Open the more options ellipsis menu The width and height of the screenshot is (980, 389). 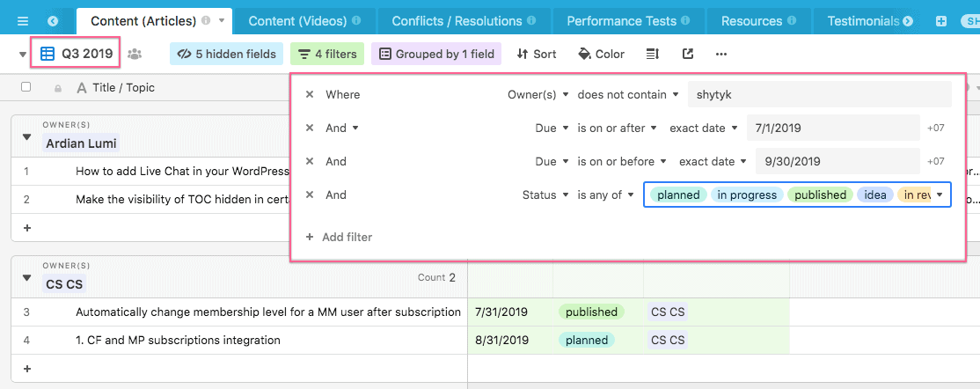pos(721,55)
